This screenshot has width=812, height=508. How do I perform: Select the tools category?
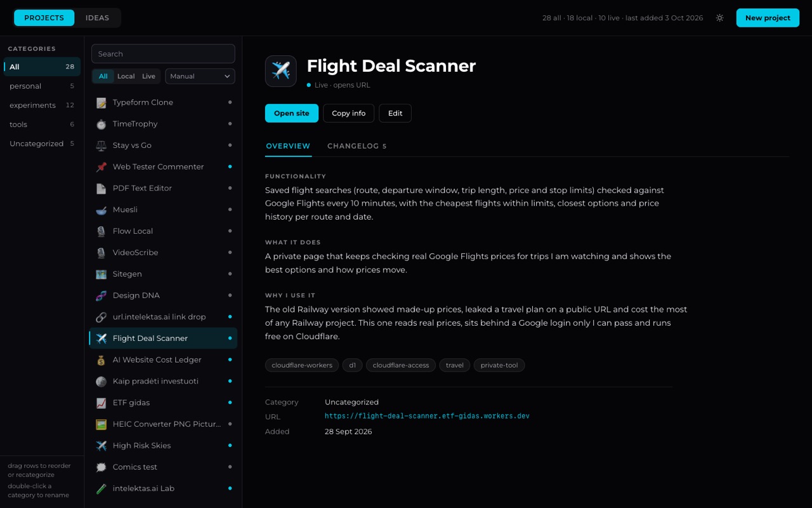coord(42,124)
